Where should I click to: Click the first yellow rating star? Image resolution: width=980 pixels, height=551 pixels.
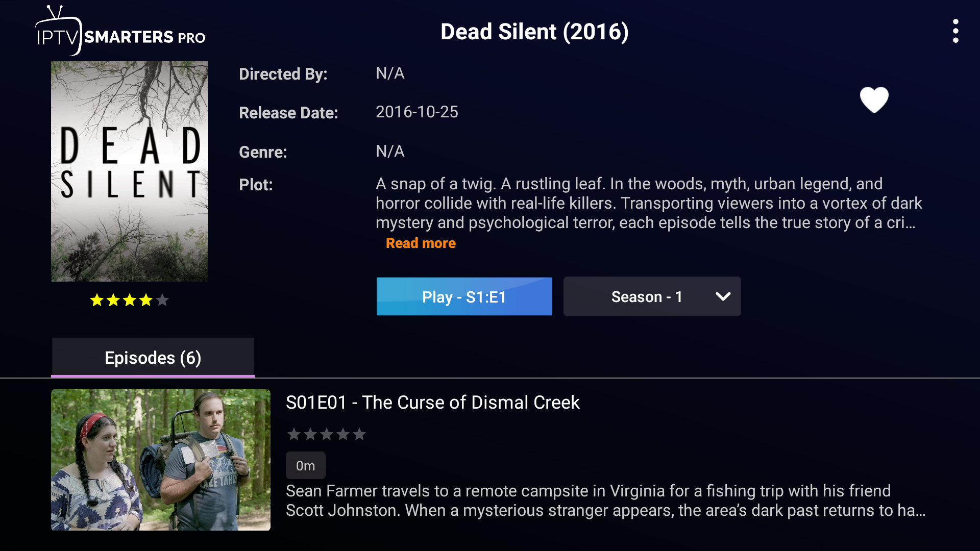pyautogui.click(x=96, y=300)
